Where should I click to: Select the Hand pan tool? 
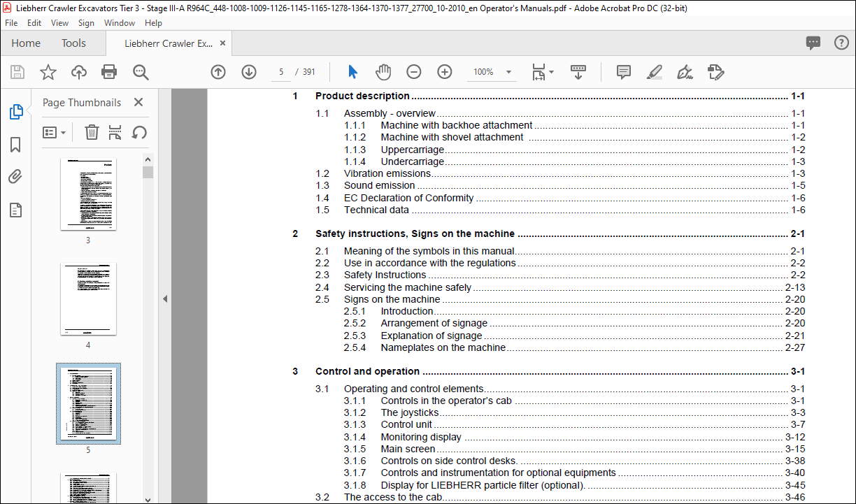383,72
